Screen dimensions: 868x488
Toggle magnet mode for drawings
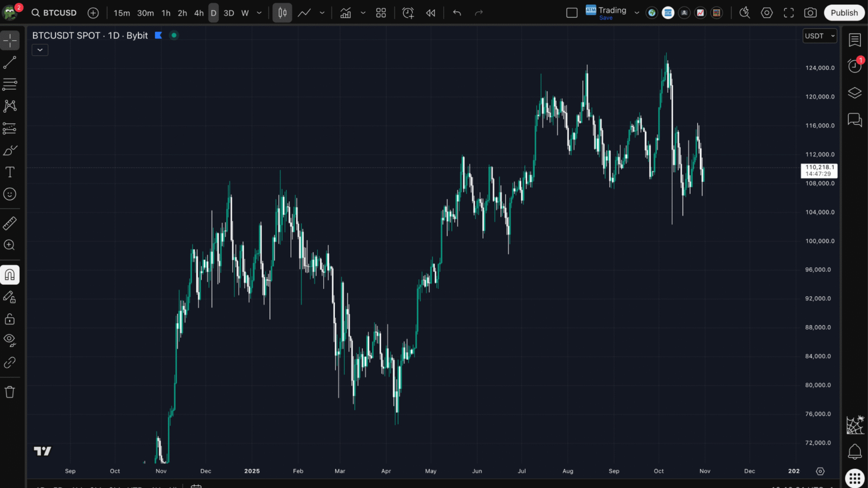[x=10, y=275]
